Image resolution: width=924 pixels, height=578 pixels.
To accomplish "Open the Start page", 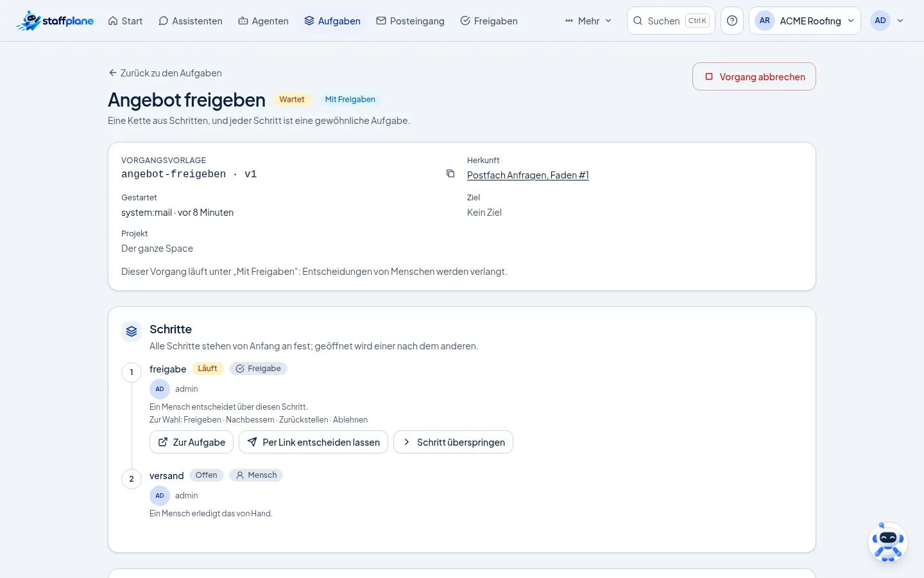I will [x=125, y=21].
